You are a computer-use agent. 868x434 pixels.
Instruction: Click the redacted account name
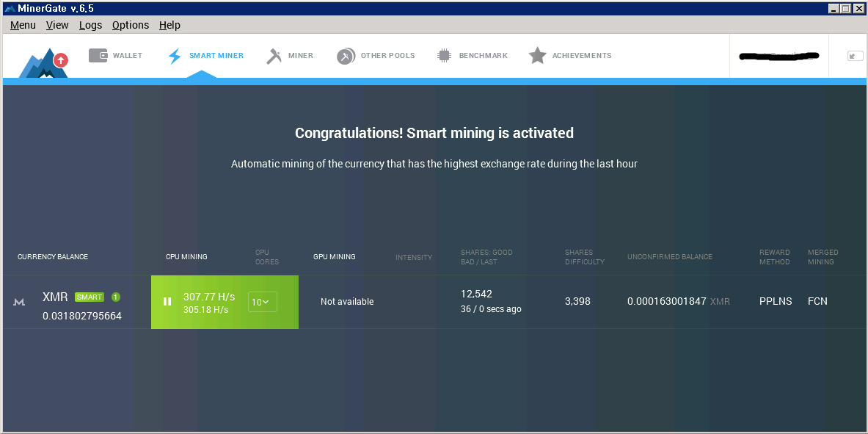[778, 56]
